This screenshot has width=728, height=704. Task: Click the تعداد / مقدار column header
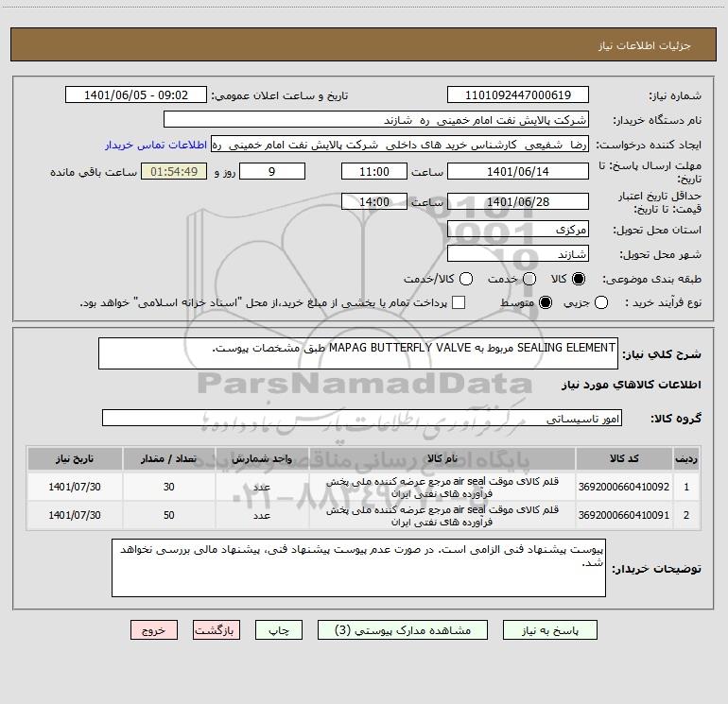(x=168, y=459)
